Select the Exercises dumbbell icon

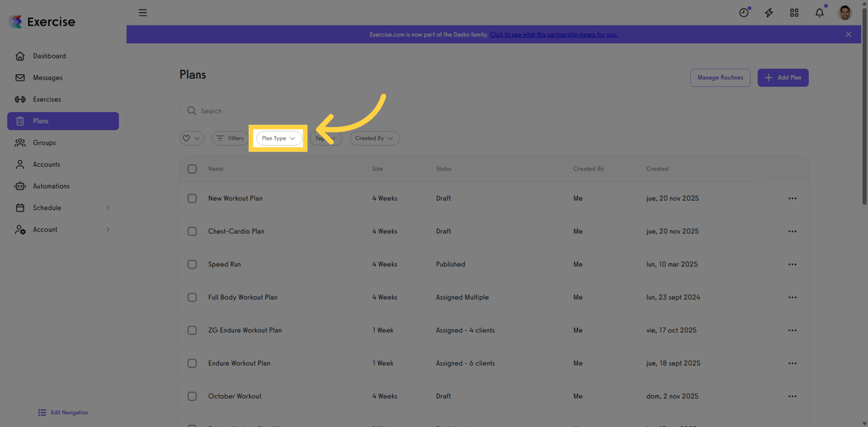pos(20,99)
